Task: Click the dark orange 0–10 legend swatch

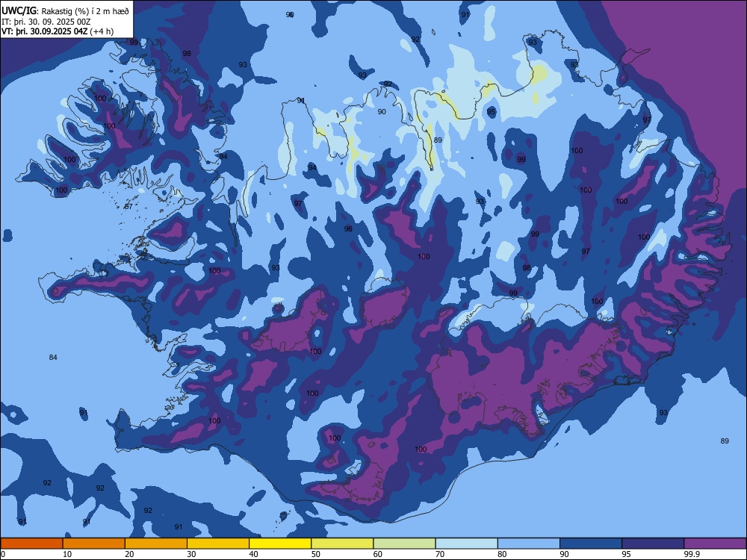Action: click(x=32, y=544)
